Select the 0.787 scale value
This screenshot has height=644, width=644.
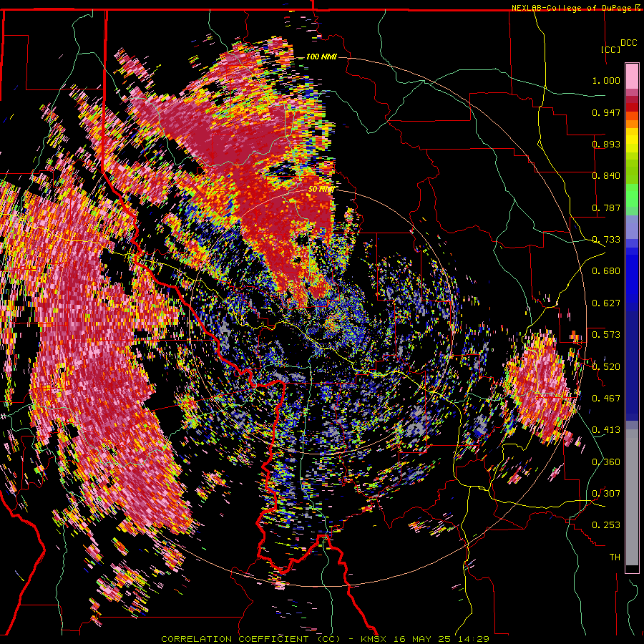[x=606, y=208]
